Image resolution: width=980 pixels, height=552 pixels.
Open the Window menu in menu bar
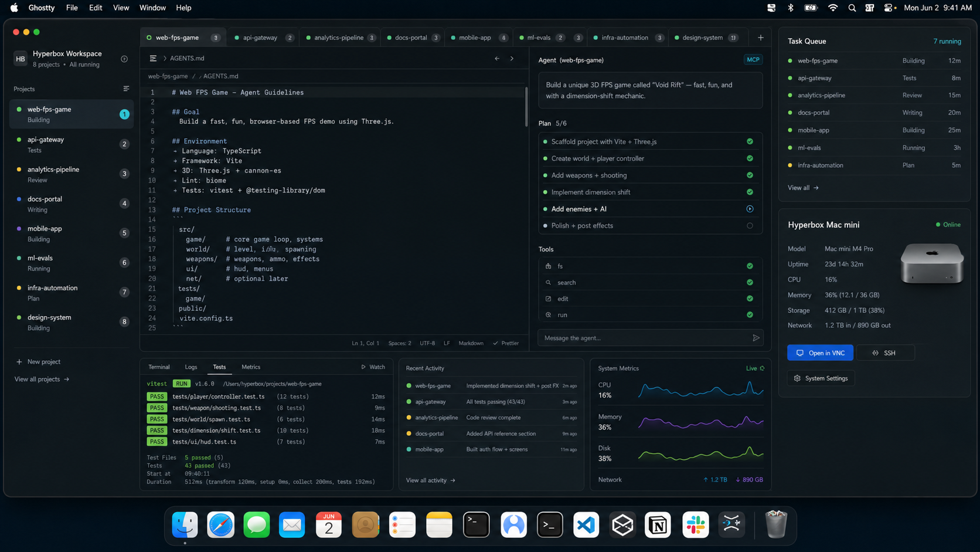pyautogui.click(x=152, y=8)
